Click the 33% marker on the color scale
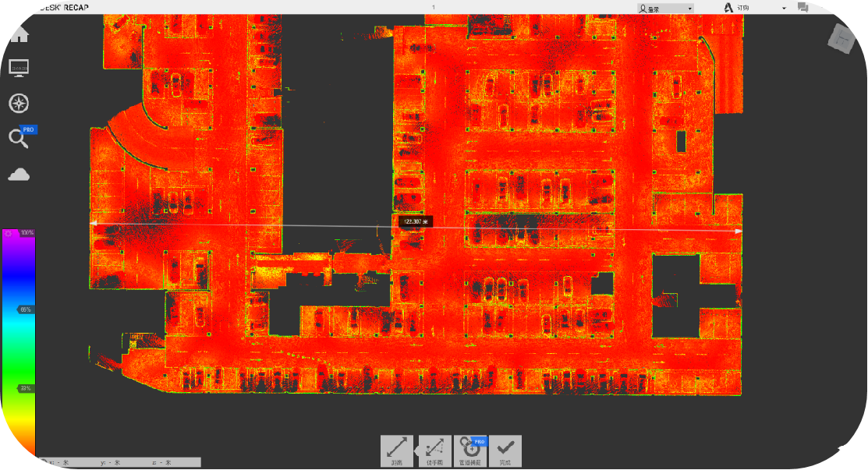Screen dimensions: 868x470 pos(26,387)
